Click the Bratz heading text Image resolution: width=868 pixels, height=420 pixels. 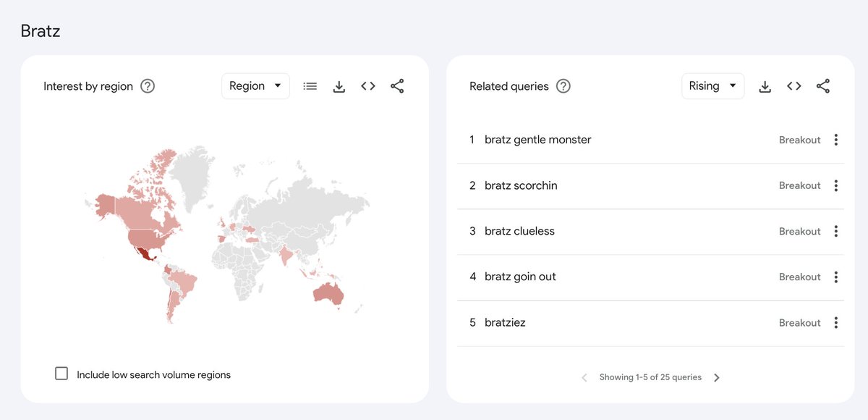[39, 31]
